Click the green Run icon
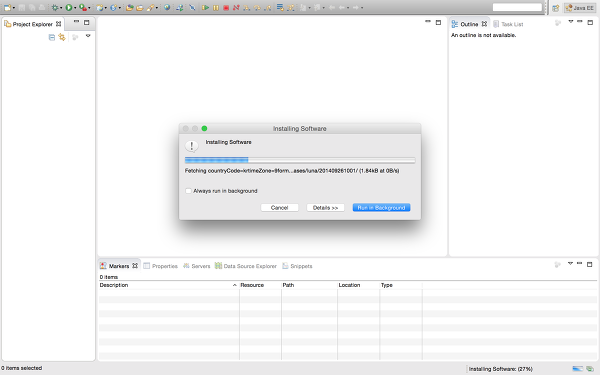 coord(69,7)
